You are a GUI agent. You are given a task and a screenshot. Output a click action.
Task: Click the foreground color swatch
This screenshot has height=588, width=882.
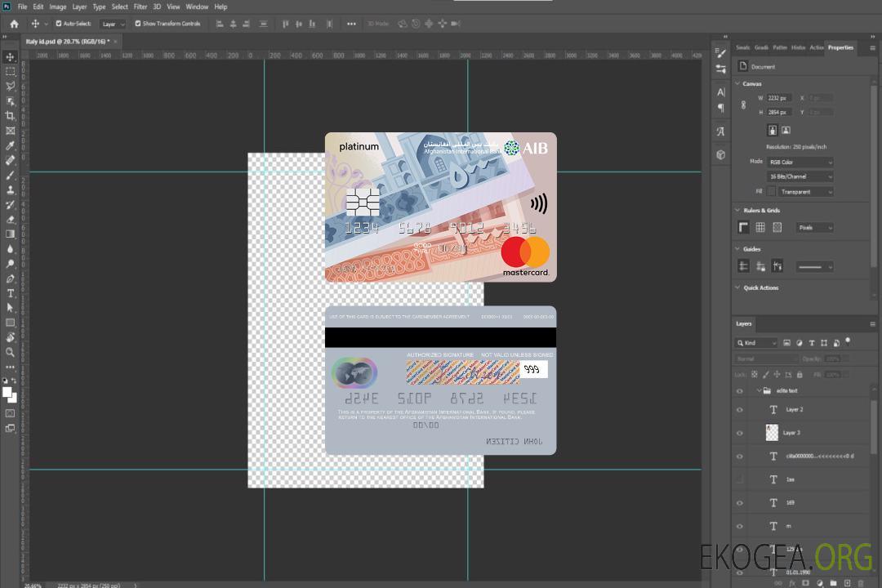pos(7,392)
